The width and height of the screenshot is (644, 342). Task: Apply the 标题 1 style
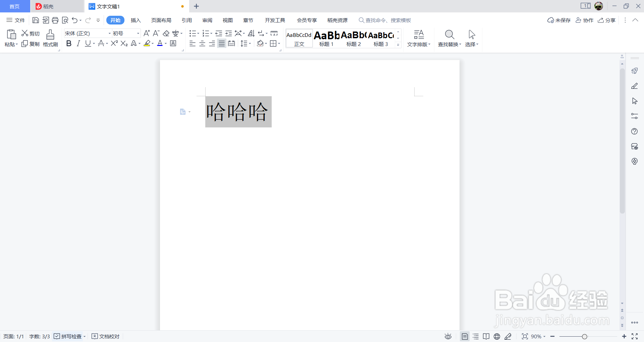(326, 39)
